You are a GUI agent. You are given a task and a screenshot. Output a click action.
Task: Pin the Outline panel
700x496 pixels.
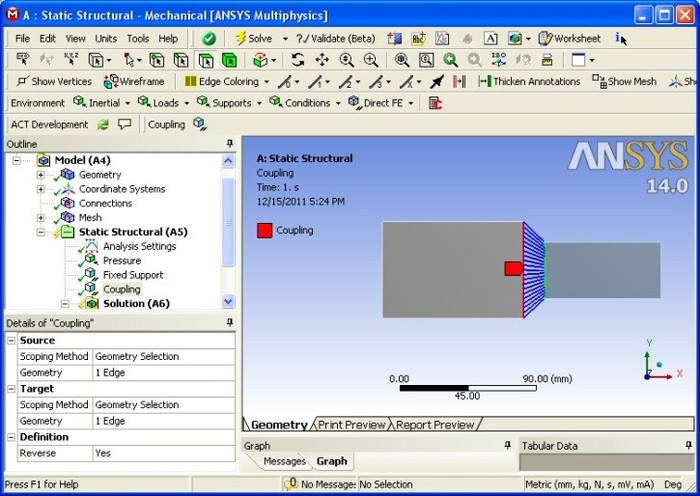coord(230,144)
